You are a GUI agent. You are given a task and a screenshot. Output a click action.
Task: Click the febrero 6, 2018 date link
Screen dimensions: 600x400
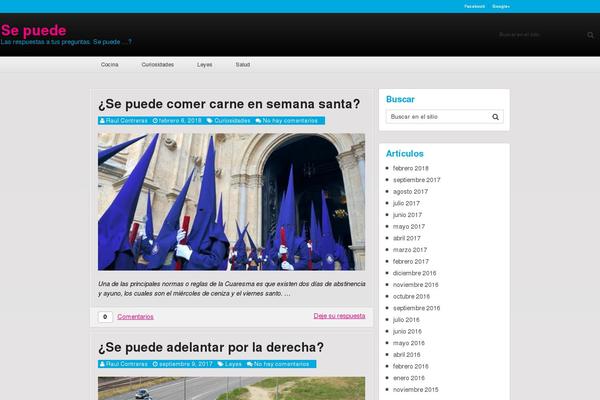click(x=180, y=121)
